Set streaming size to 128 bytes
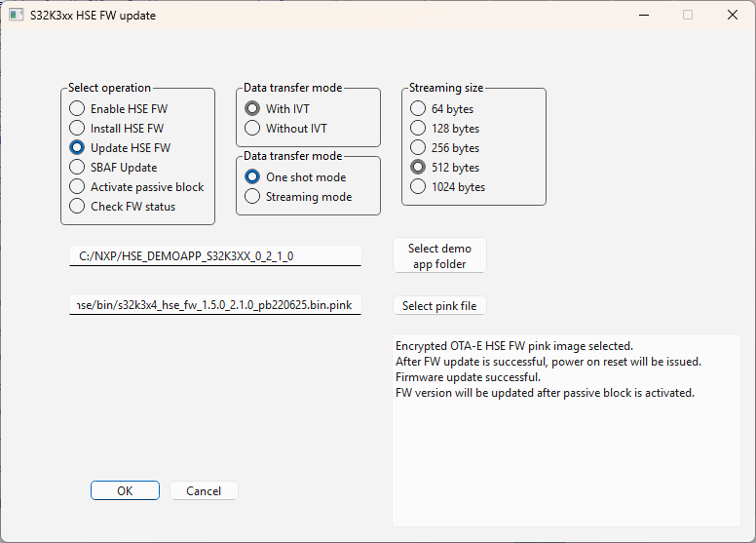 coord(418,129)
